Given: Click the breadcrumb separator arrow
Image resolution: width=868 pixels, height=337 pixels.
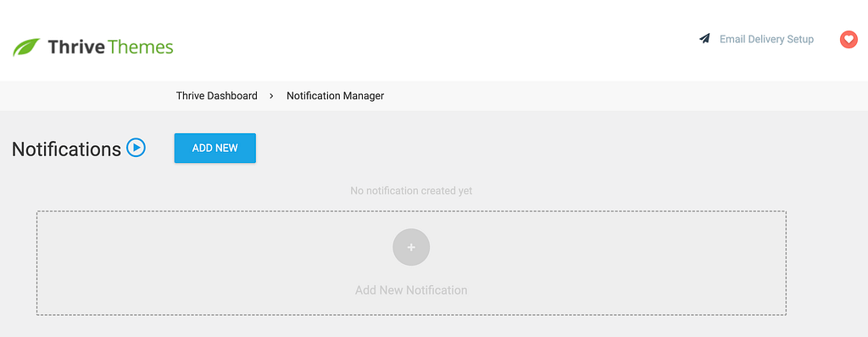Looking at the screenshot, I should 272,96.
